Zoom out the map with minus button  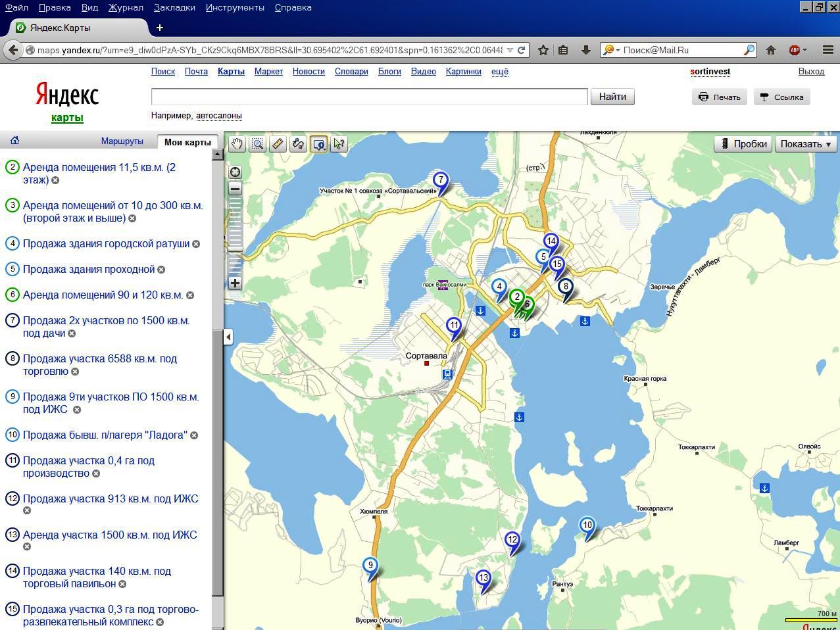click(235, 189)
